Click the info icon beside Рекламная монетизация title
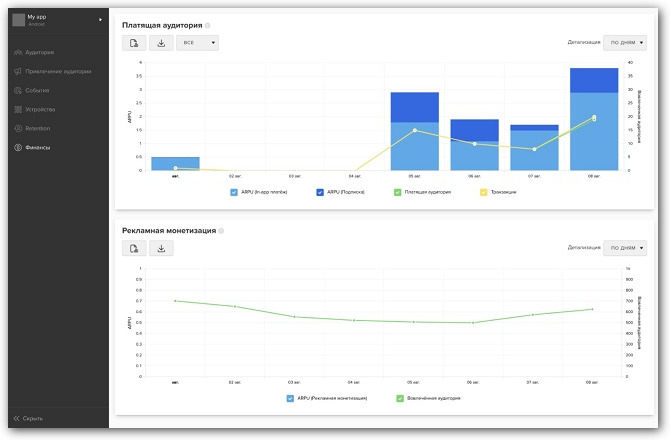Viewport: 670px width, 440px height. 220,230
